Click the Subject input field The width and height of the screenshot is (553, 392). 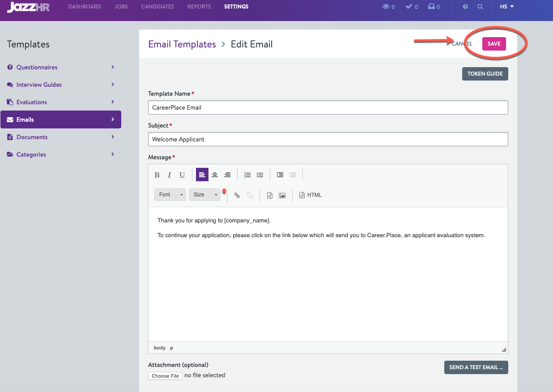pos(328,139)
